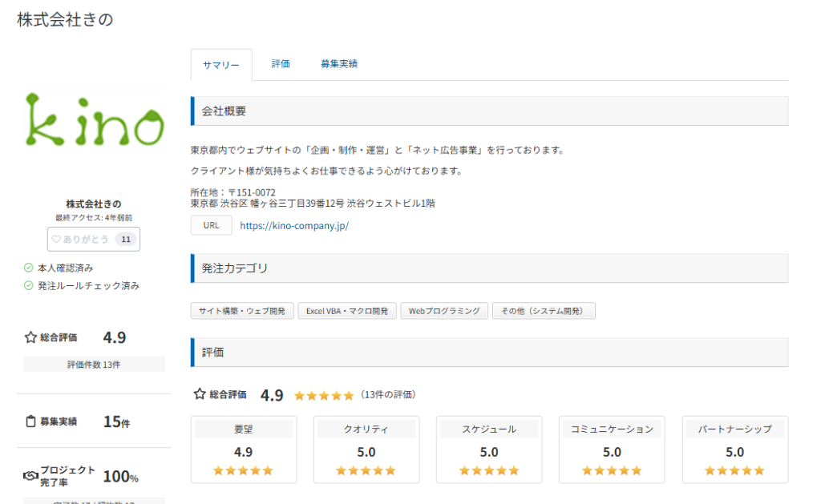Select the Excel VBA・マクロ開発 category tag
Image resolution: width=821 pixels, height=504 pixels.
click(347, 311)
